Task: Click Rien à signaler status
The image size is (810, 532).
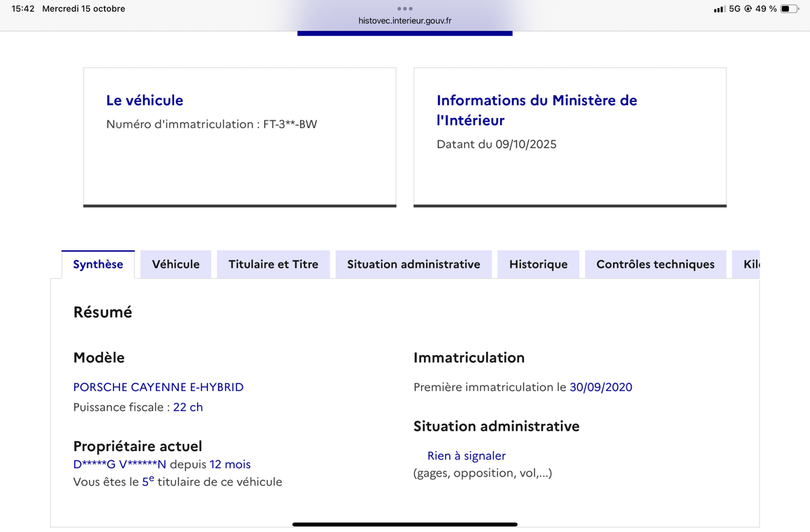Action: pos(466,456)
